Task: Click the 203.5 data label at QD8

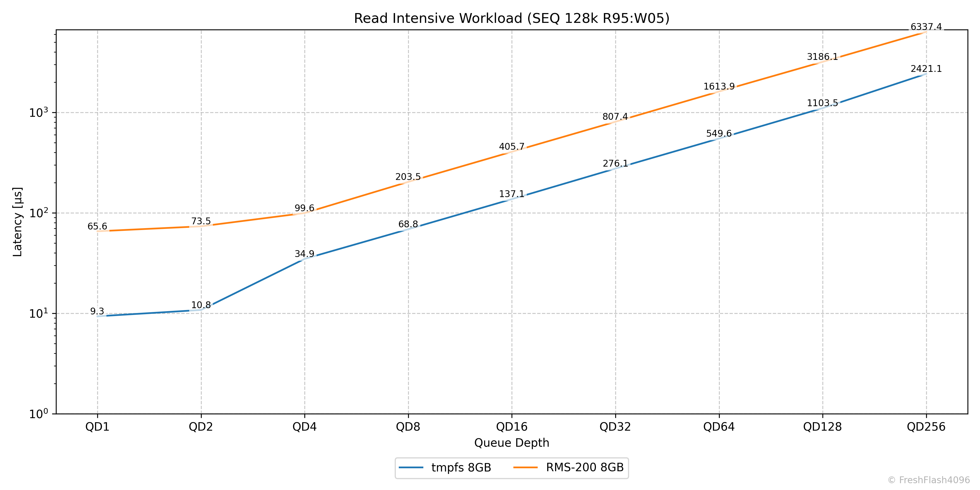Action: 408,177
